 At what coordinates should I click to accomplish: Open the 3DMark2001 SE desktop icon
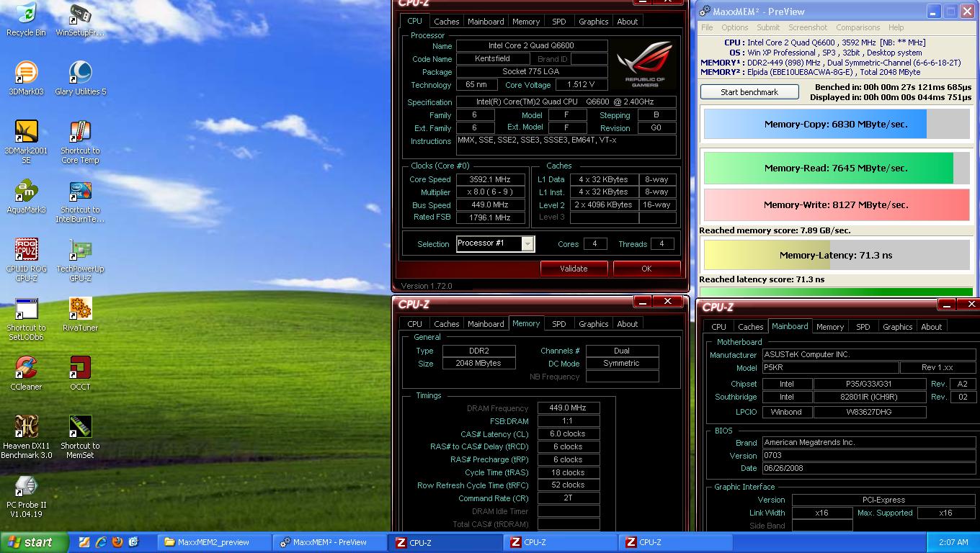click(26, 142)
